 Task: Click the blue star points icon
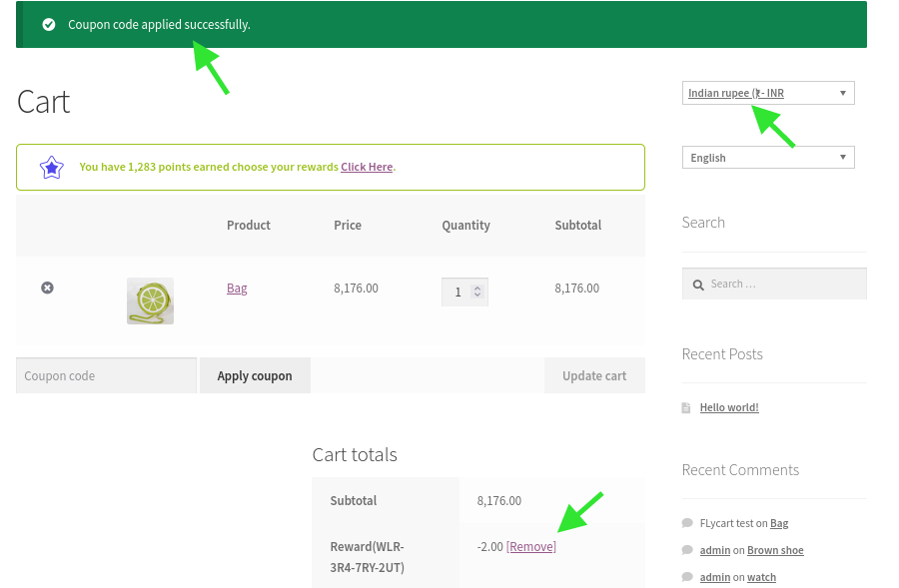click(52, 168)
